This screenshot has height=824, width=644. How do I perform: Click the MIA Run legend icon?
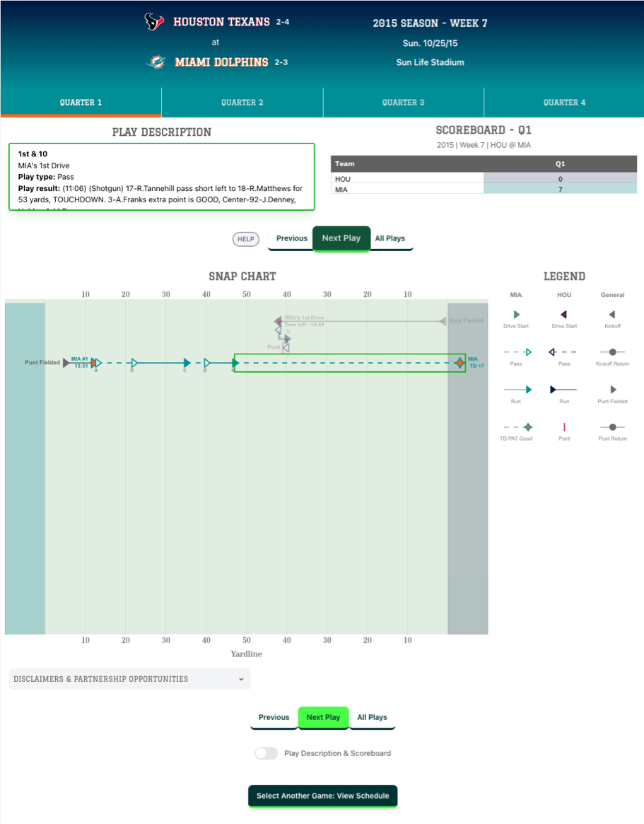point(517,390)
